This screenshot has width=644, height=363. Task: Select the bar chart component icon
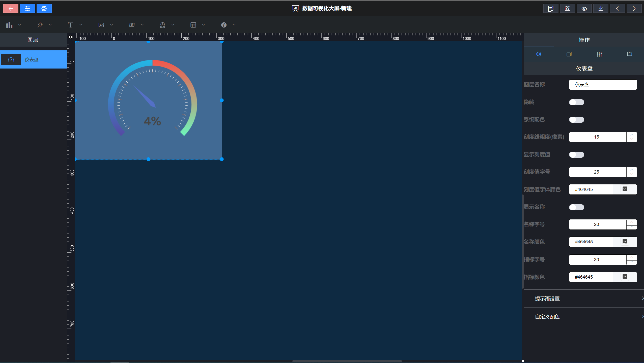click(x=9, y=25)
